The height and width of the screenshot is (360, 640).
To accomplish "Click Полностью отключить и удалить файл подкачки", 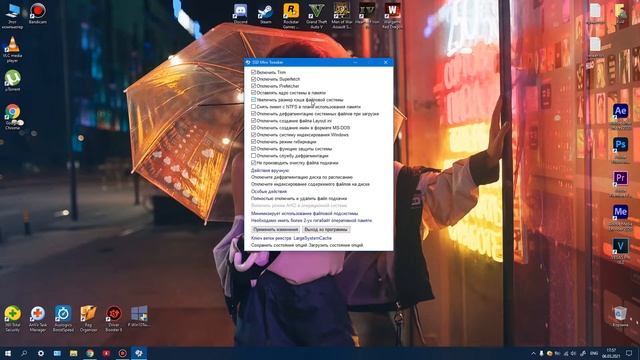I will (299, 198).
